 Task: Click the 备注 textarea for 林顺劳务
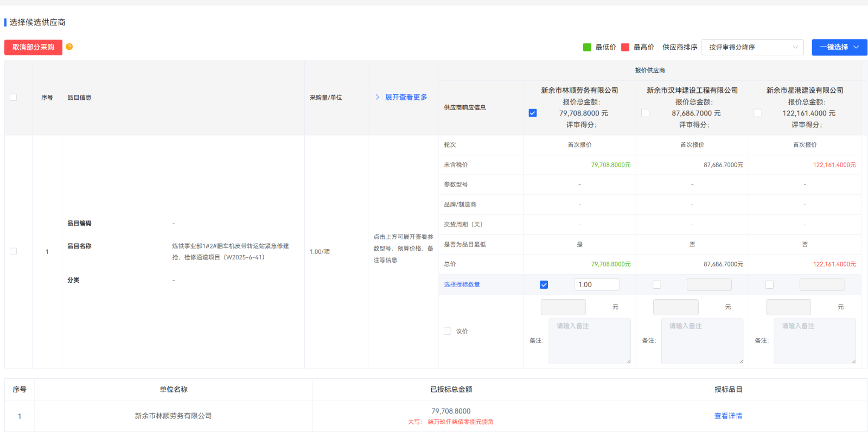coord(590,341)
